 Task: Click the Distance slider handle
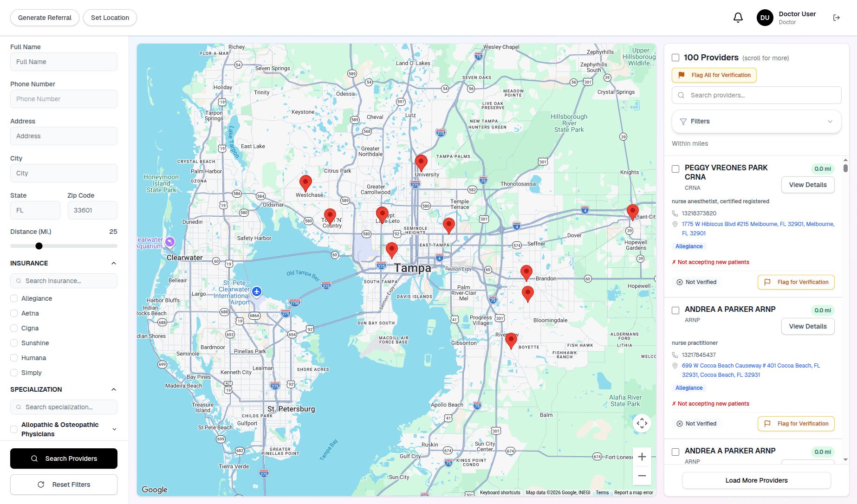39,246
